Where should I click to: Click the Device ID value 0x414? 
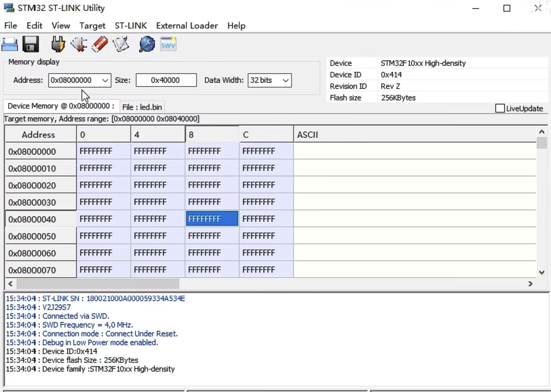click(x=391, y=75)
